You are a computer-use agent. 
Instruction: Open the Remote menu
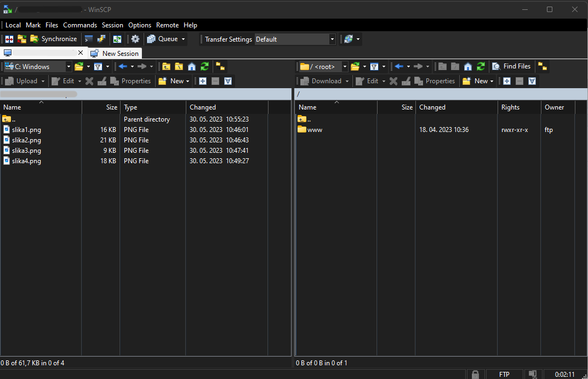(167, 25)
